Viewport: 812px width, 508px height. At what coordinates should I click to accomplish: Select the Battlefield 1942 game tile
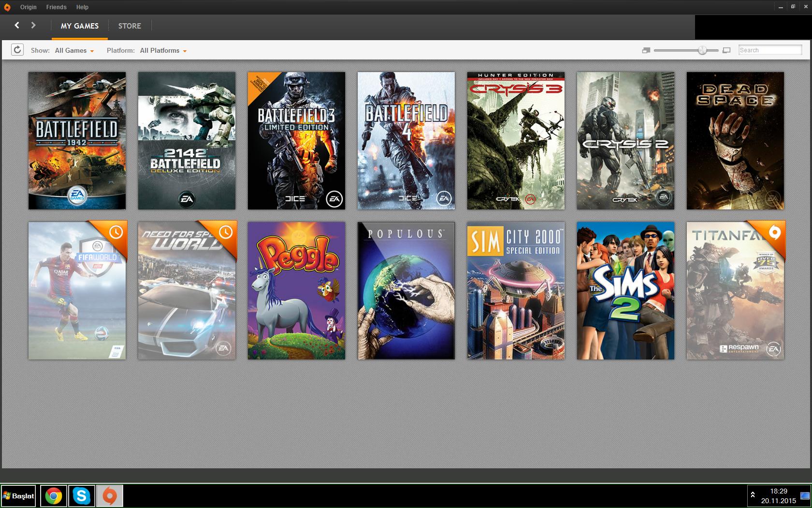click(x=77, y=141)
